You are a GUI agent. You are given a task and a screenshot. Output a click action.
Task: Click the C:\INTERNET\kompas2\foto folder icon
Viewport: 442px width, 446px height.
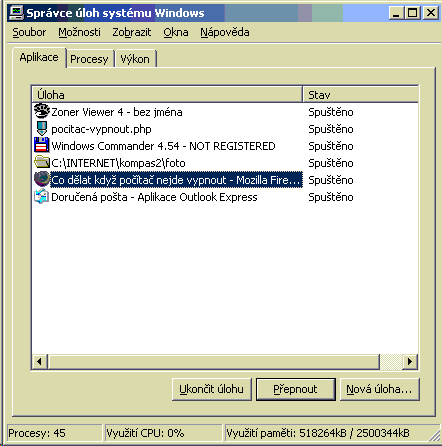42,162
